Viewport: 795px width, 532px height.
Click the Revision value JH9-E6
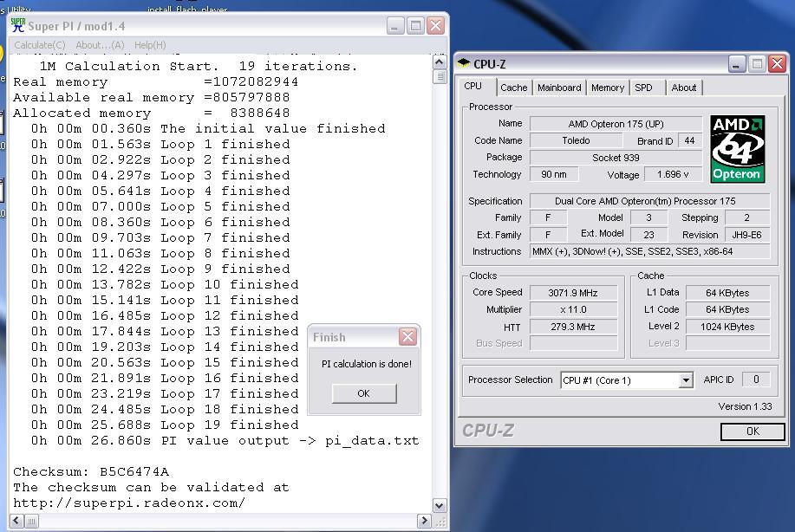pyautogui.click(x=746, y=235)
